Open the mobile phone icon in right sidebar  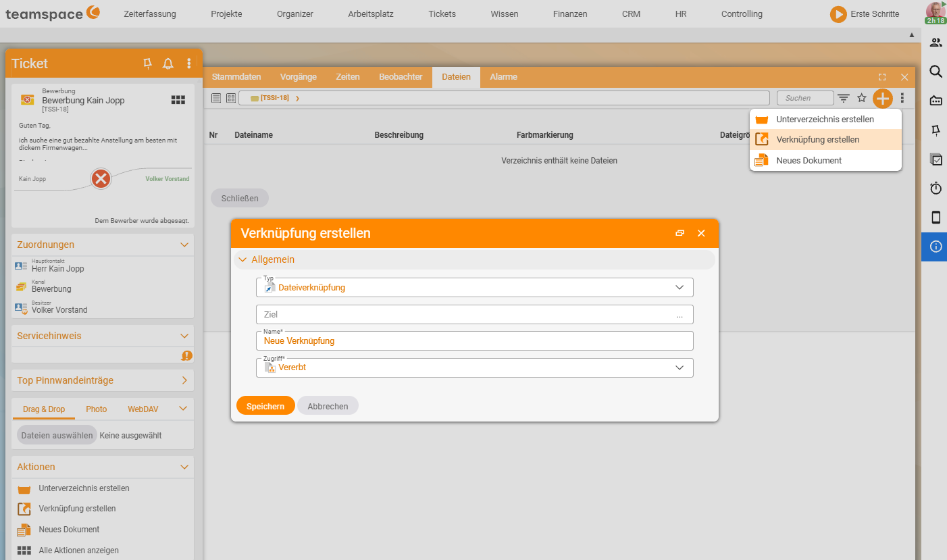click(936, 218)
